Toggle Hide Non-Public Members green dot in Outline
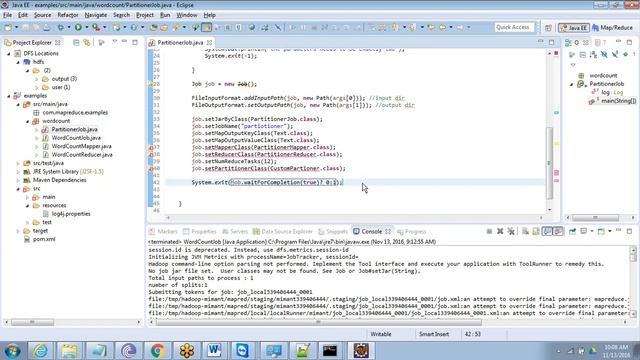Screen dimensions: 640x360 (x=625, y=55)
